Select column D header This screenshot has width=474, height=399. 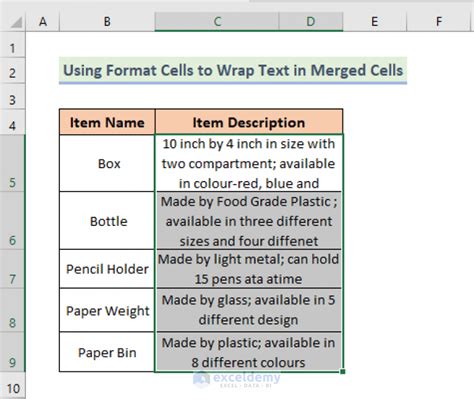tap(311, 22)
